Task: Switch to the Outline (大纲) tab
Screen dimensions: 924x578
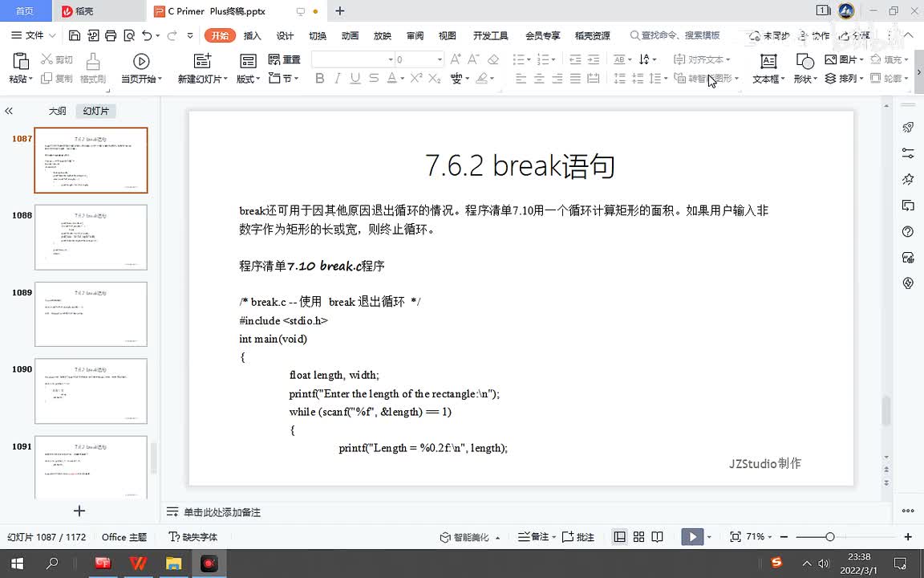Action: [57, 111]
